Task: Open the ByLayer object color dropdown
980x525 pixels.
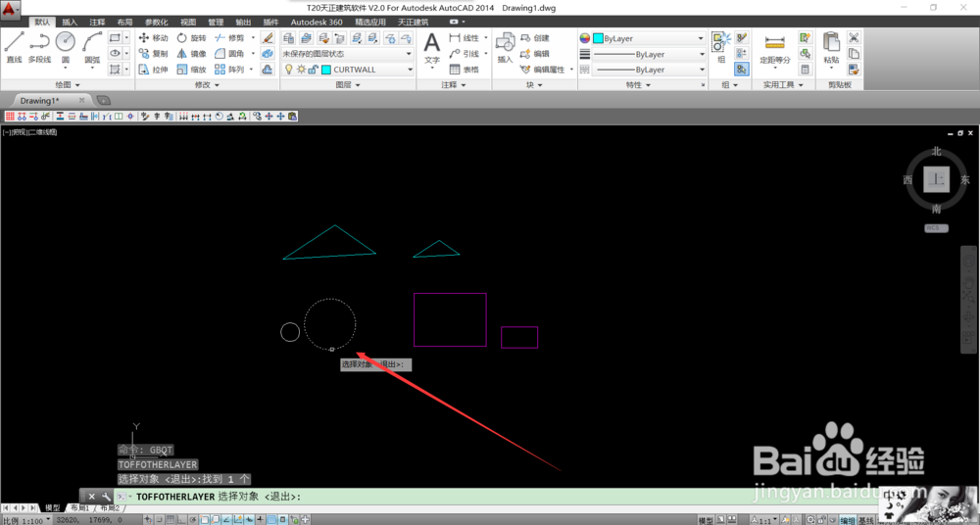Action: click(x=649, y=38)
